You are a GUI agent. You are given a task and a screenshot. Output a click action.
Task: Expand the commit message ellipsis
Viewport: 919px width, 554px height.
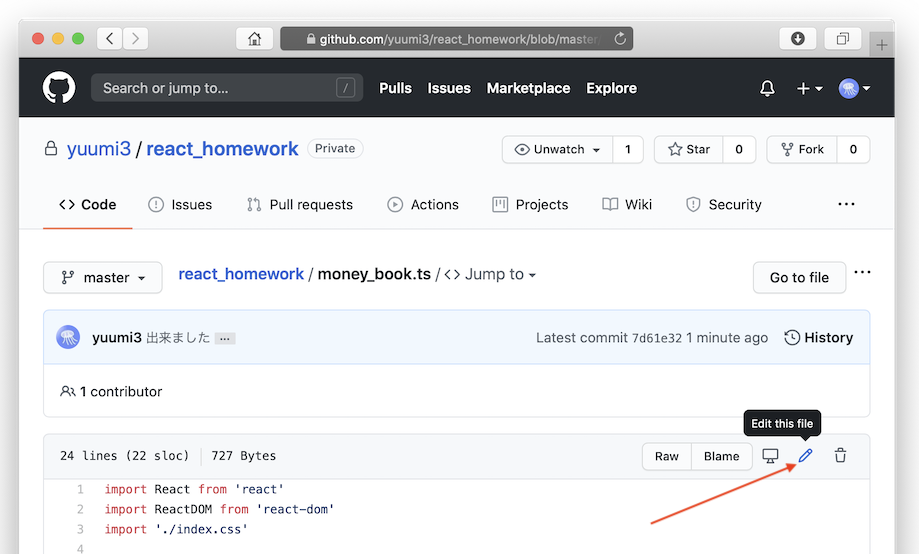click(x=225, y=338)
